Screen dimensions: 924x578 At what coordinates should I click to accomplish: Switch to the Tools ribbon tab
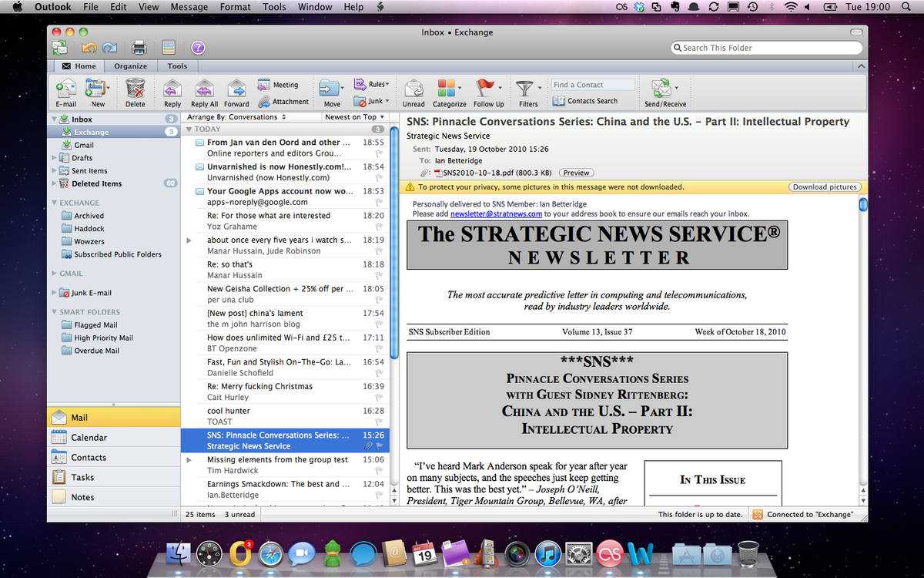click(177, 66)
